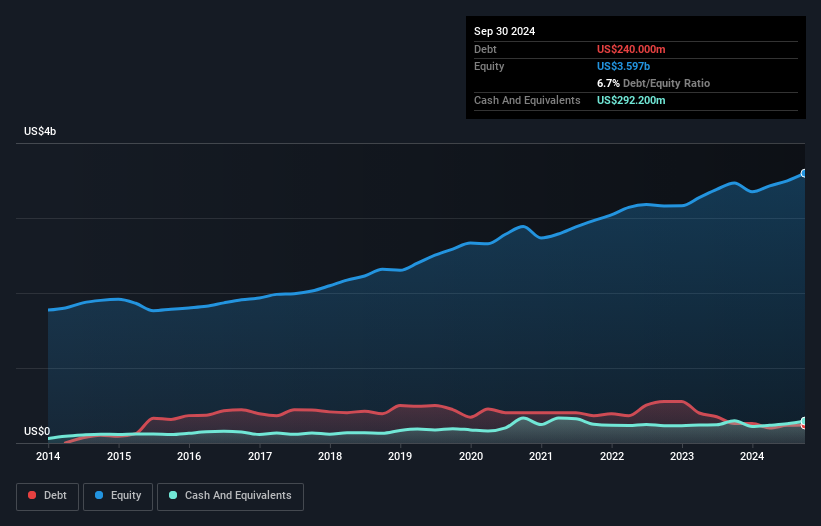Click the US$3.597b equity value
The image size is (821, 526).
(623, 66)
